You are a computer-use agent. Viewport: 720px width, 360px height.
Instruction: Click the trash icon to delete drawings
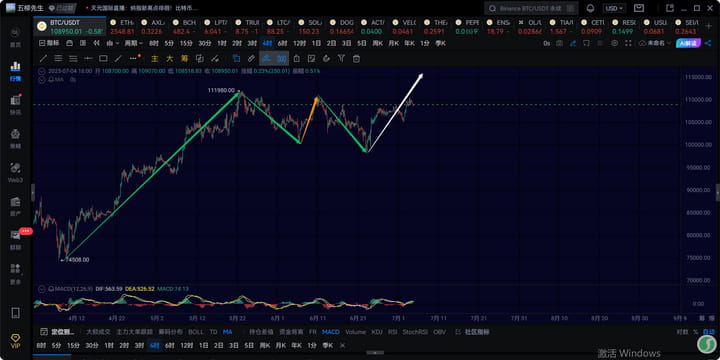[x=356, y=58]
